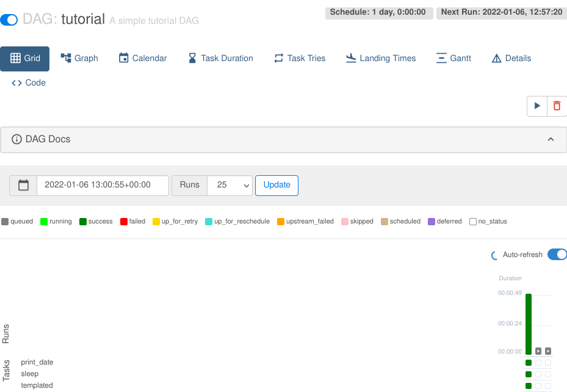Pause the tutorial DAG with its toggle
Screen dimensions: 567x392
pos(9,20)
